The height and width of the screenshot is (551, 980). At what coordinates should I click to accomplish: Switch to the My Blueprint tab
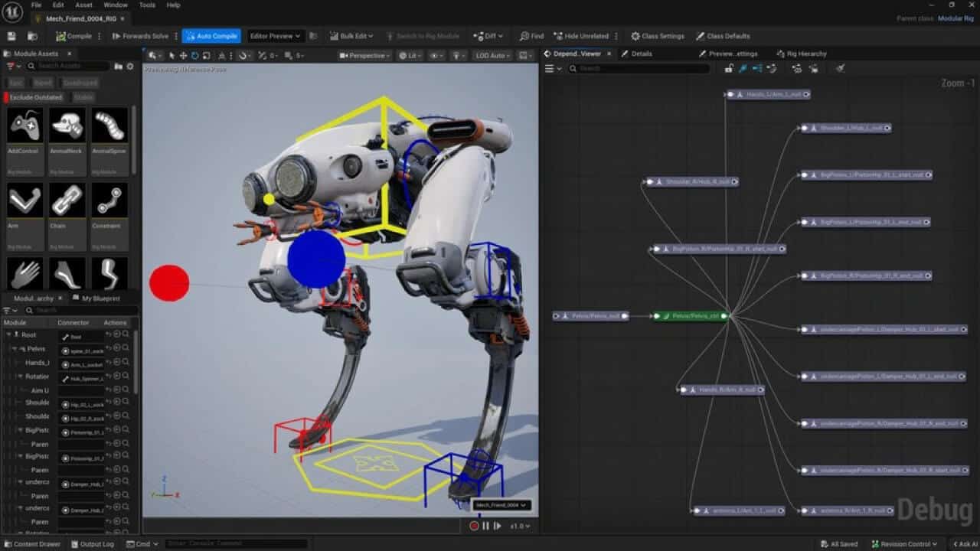(x=97, y=298)
